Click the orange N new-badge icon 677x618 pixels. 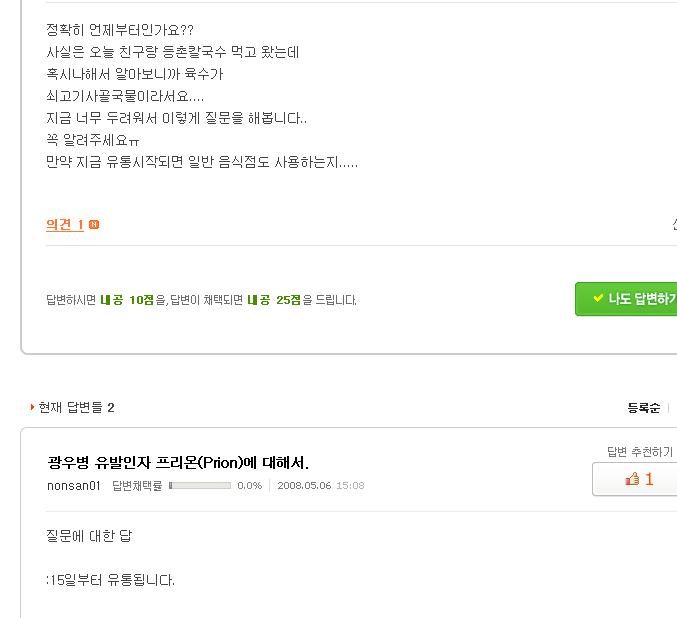(94, 225)
